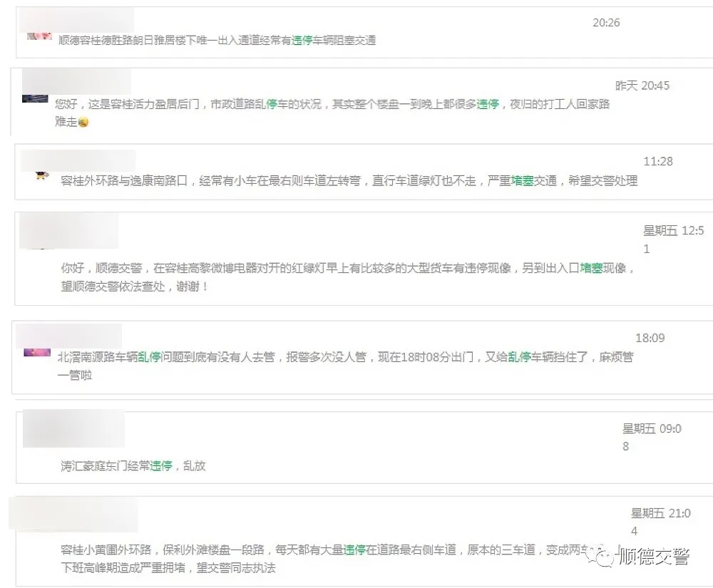Image resolution: width=713 pixels, height=588 pixels.
Task: Open avatar of the 昨天 20:45 message sender
Action: point(35,98)
